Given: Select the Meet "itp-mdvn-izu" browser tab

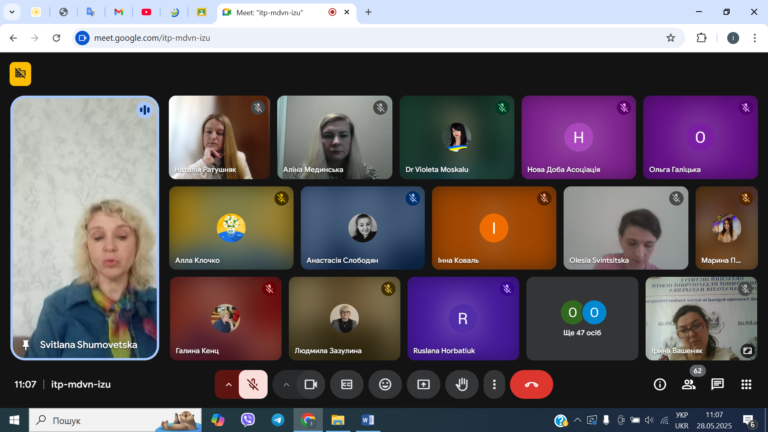Looking at the screenshot, I should coord(287,12).
